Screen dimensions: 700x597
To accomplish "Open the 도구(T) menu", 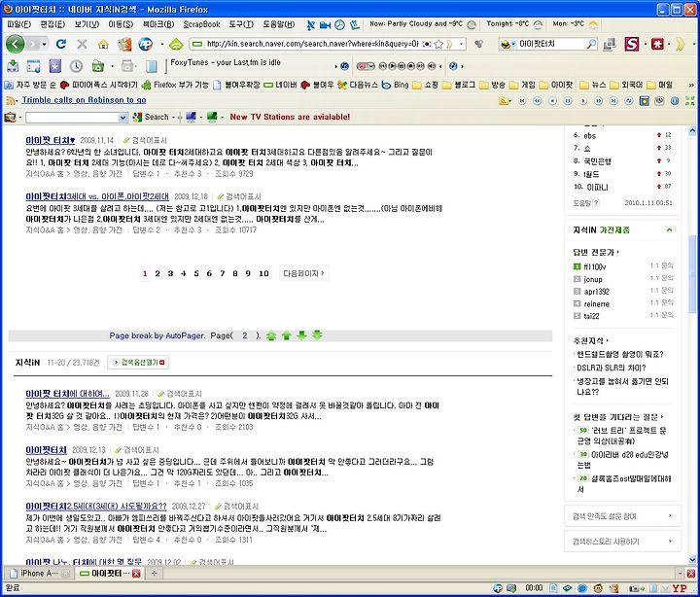I will [x=241, y=24].
